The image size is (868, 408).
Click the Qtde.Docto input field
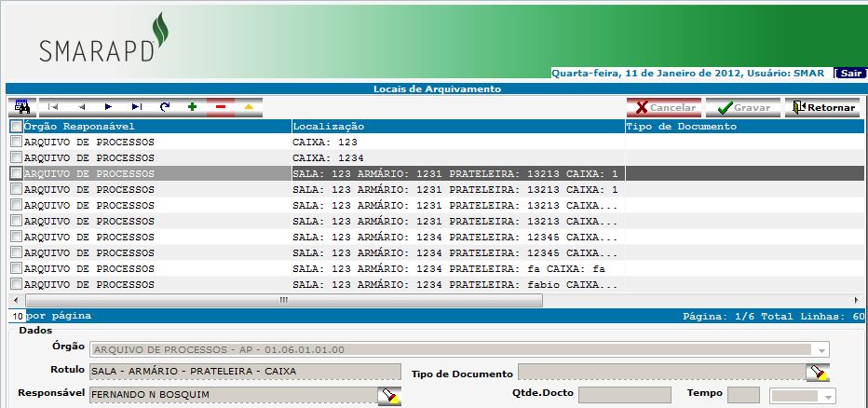(624, 395)
